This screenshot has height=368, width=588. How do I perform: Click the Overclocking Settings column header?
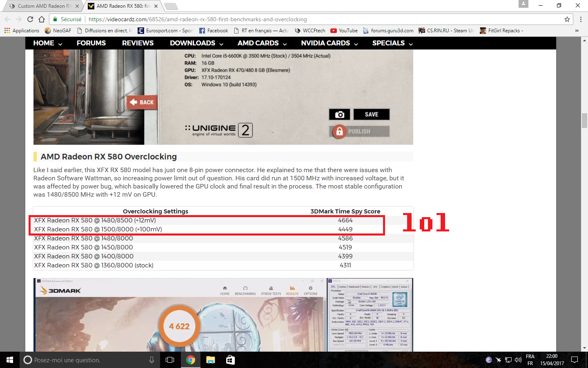[156, 211]
